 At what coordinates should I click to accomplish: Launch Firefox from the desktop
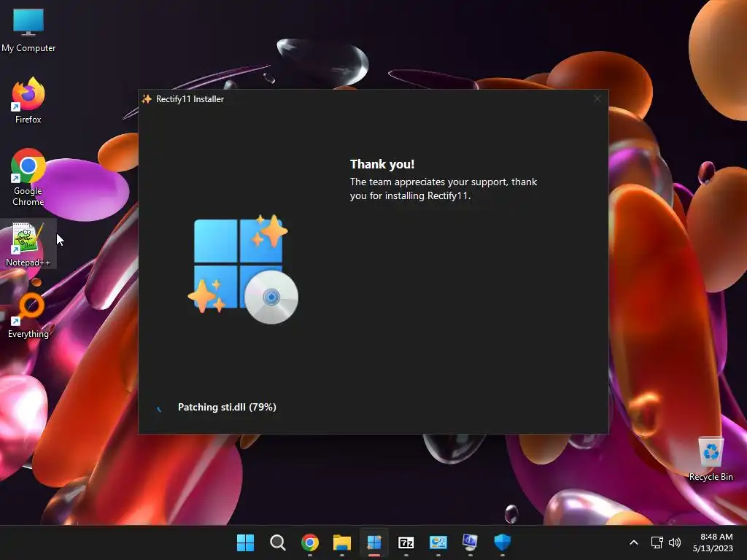click(28, 101)
